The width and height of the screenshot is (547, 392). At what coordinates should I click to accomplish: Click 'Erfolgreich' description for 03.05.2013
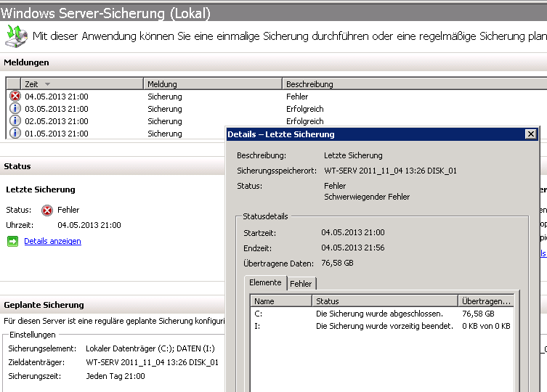coord(305,109)
